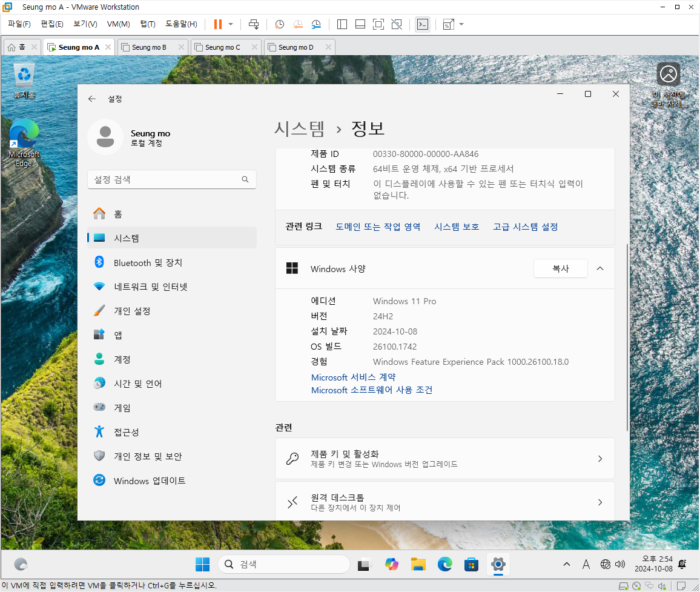Open the VM(M) menu
Screen dimensions: 700x592
pos(118,24)
